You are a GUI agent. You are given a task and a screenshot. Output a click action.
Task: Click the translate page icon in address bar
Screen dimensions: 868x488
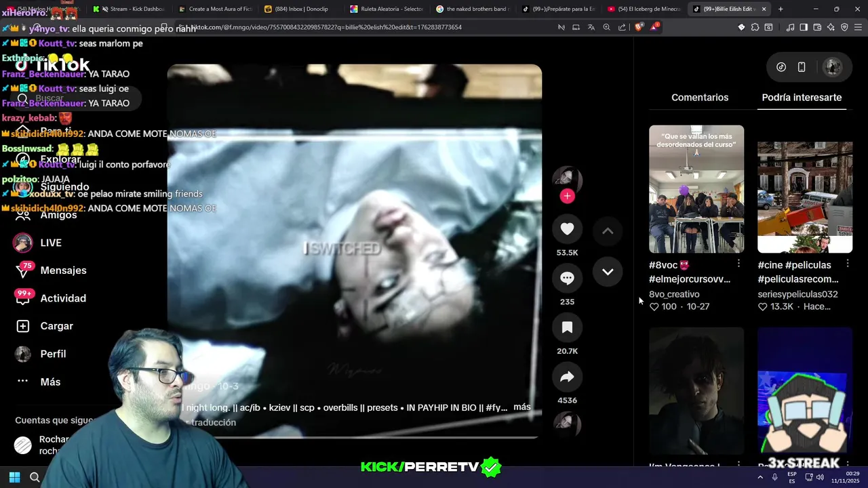(x=591, y=27)
